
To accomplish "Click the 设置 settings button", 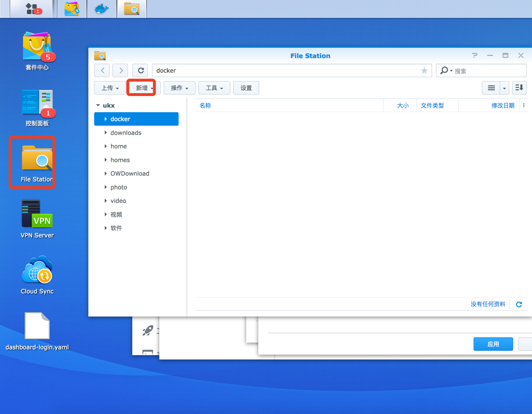I will 246,88.
